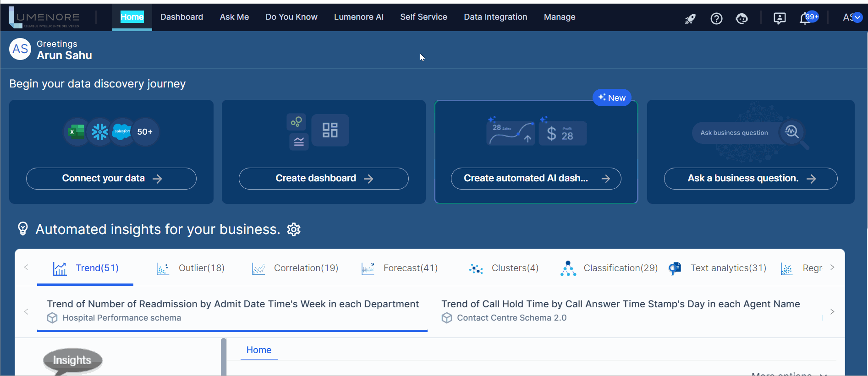Click the Ask business question search field
Image resolution: width=868 pixels, height=376 pixels.
click(x=734, y=133)
